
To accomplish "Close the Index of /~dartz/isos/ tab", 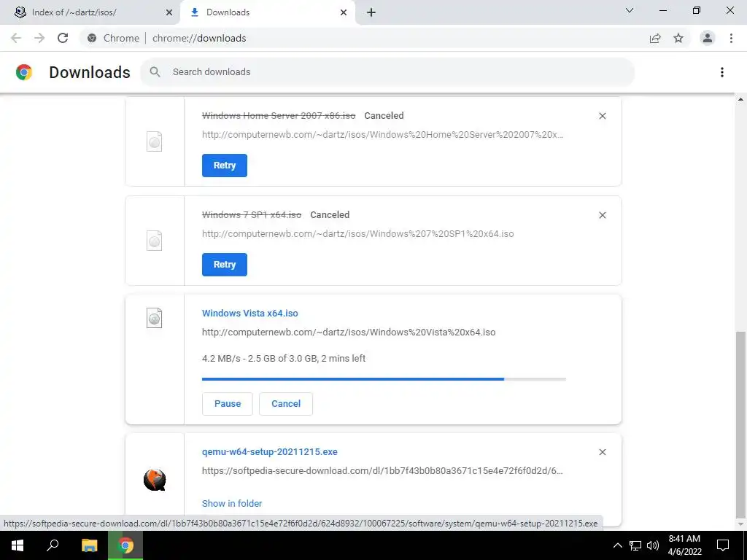I will (169, 12).
